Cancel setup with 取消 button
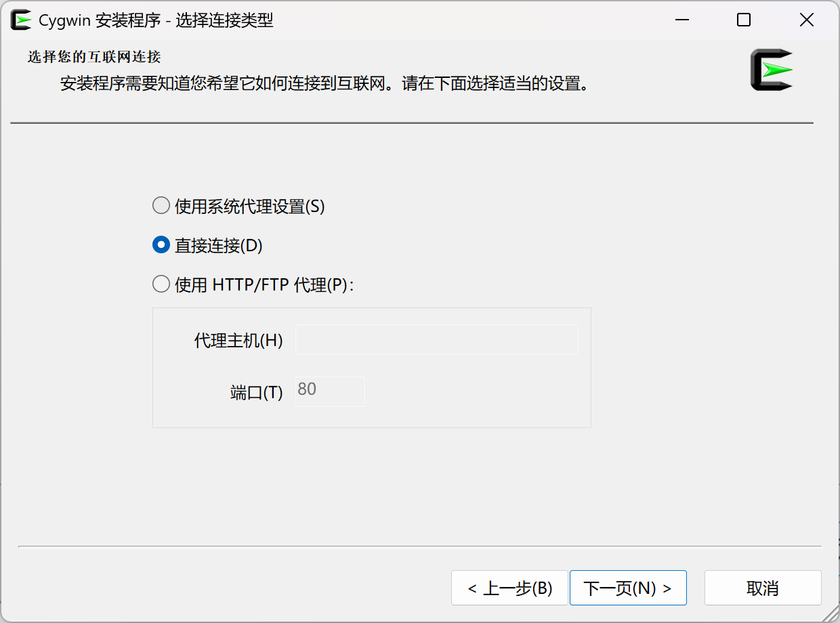This screenshot has height=623, width=840. (763, 588)
